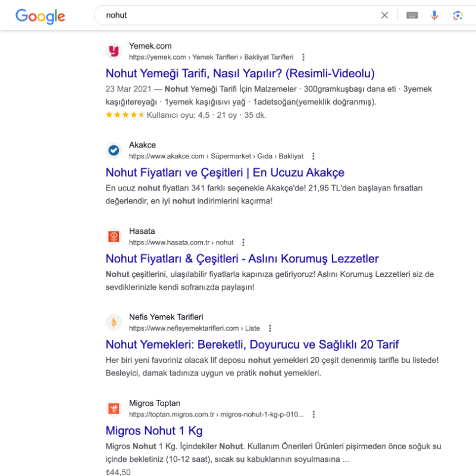Search by image using the Lens icon

coord(458,15)
